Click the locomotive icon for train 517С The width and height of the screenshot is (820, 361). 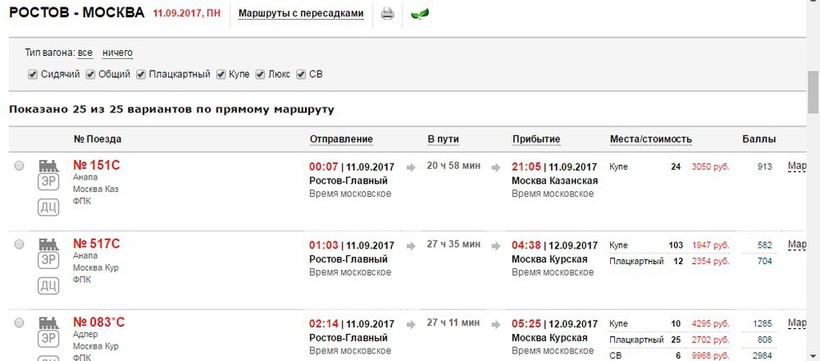coord(49,245)
